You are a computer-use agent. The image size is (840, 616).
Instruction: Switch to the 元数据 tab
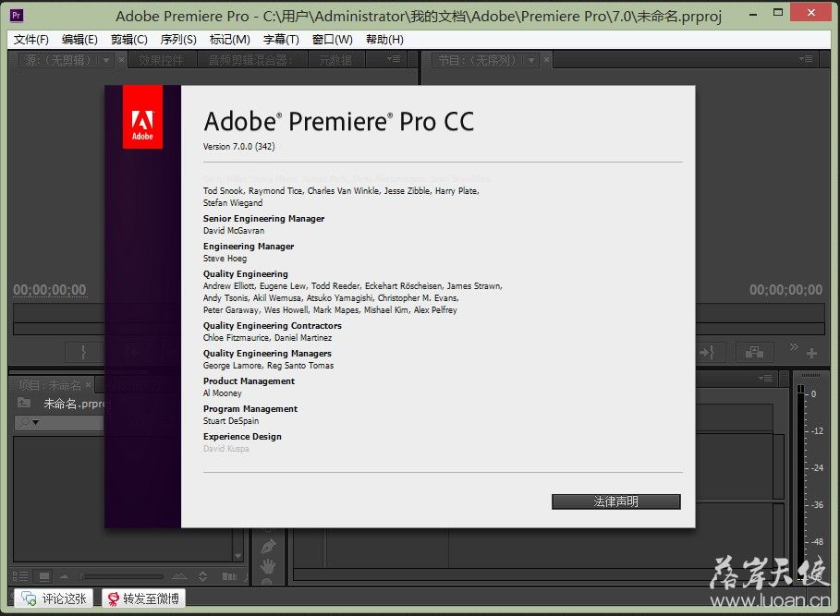335,60
